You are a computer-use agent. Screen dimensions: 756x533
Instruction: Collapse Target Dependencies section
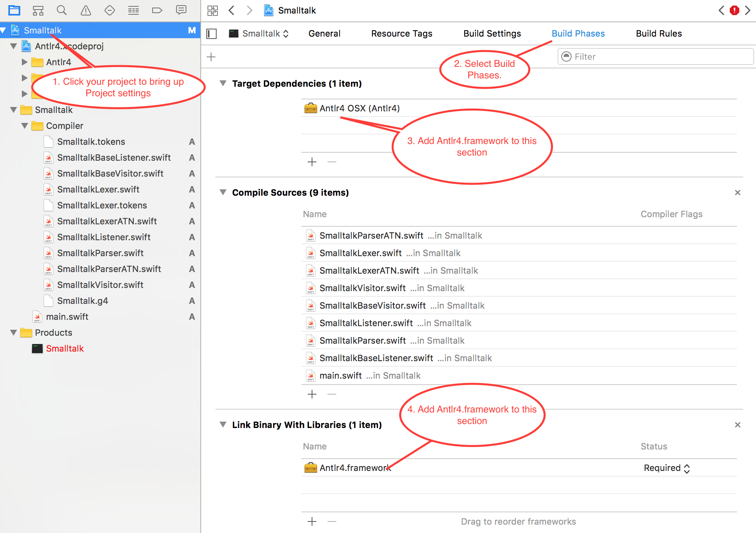pos(223,84)
